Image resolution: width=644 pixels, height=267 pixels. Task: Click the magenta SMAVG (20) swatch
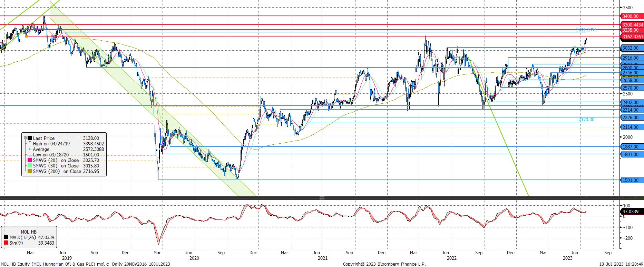(30, 160)
